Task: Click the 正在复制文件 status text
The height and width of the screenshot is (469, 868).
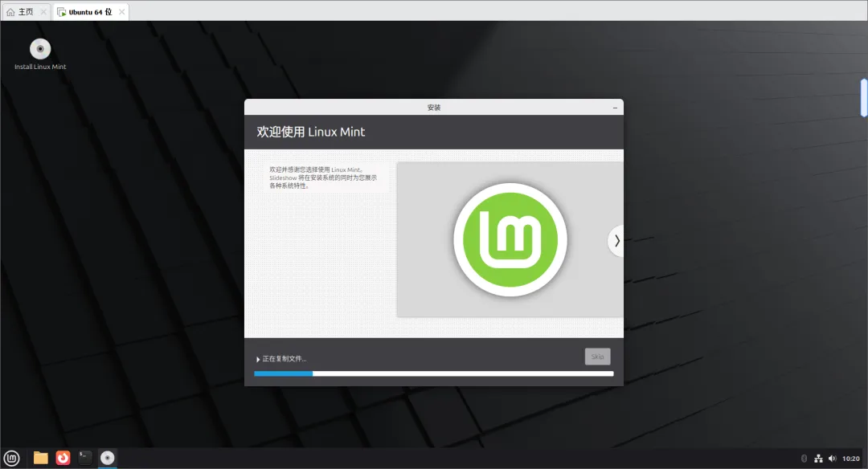Action: [x=284, y=359]
